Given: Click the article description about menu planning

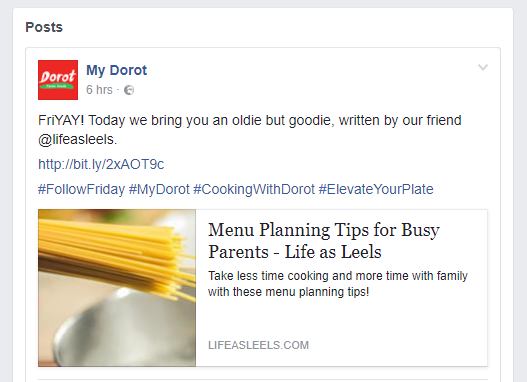Looking at the screenshot, I should (x=338, y=284).
